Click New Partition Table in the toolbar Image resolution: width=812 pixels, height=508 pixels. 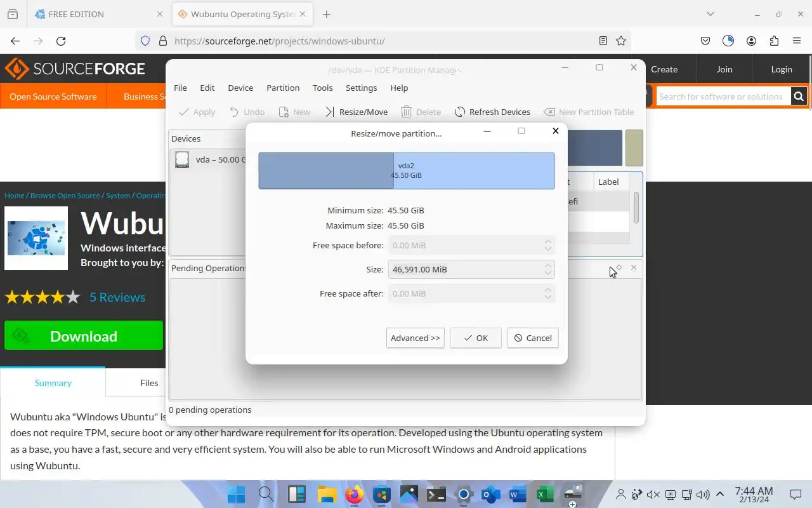pyautogui.click(x=589, y=112)
